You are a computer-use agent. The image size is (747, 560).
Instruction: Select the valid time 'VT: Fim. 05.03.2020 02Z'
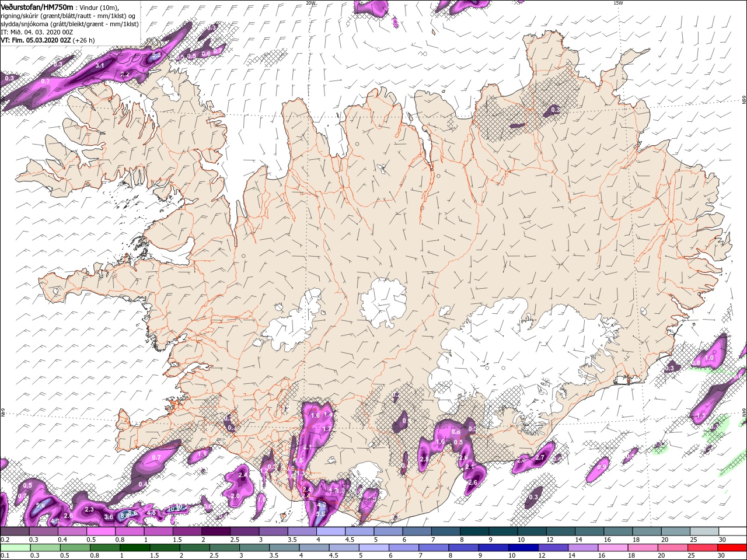(x=36, y=40)
